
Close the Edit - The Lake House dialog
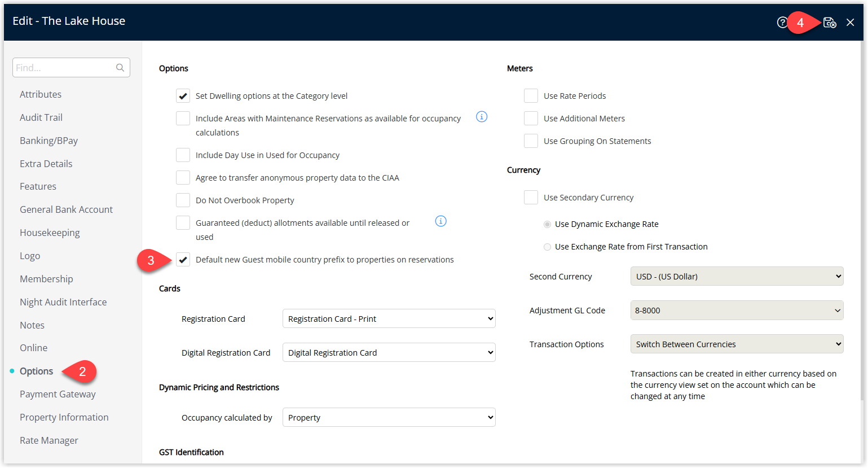point(851,23)
